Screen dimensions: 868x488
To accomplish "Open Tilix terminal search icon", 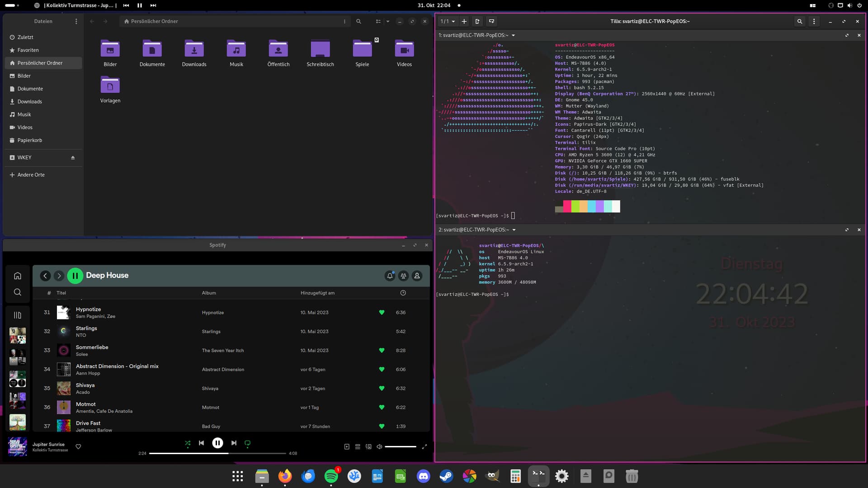I will point(799,21).
